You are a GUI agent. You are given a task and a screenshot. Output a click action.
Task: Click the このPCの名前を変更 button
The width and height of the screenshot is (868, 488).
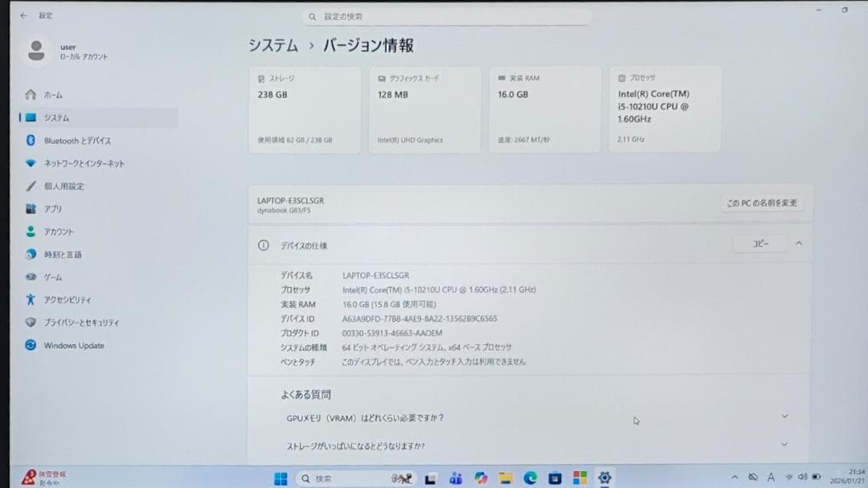click(761, 203)
